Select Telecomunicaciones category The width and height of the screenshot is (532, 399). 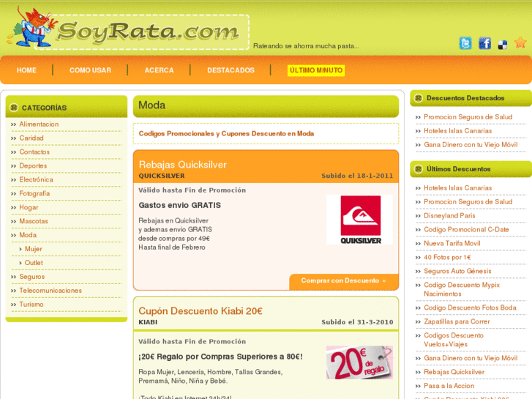(x=50, y=291)
